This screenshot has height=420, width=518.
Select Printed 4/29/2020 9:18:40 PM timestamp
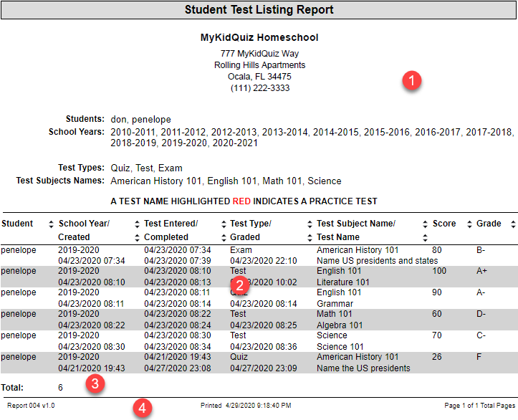[x=246, y=406]
